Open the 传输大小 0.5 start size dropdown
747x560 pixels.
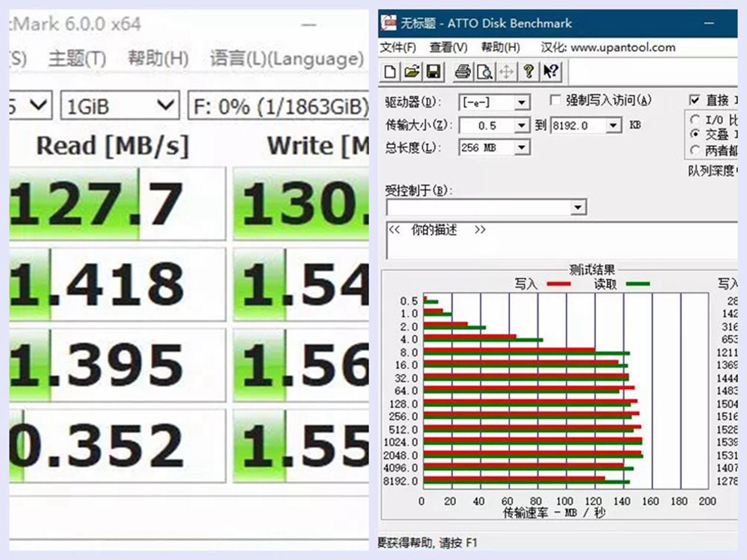pyautogui.click(x=523, y=126)
